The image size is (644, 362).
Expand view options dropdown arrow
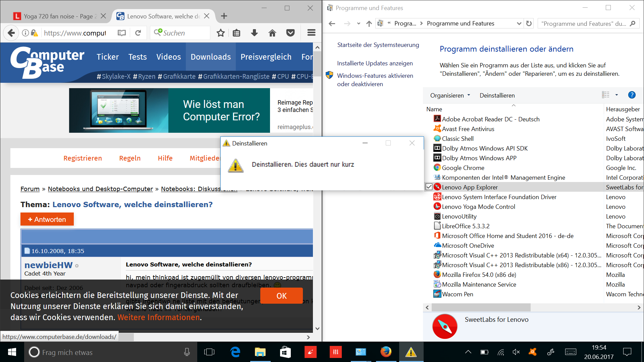(x=616, y=95)
